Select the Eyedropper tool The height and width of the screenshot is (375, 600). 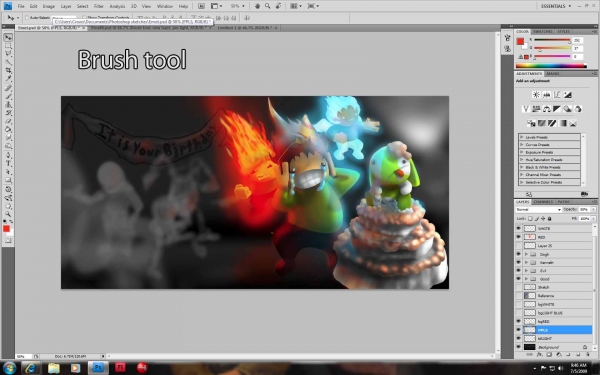click(x=8, y=78)
